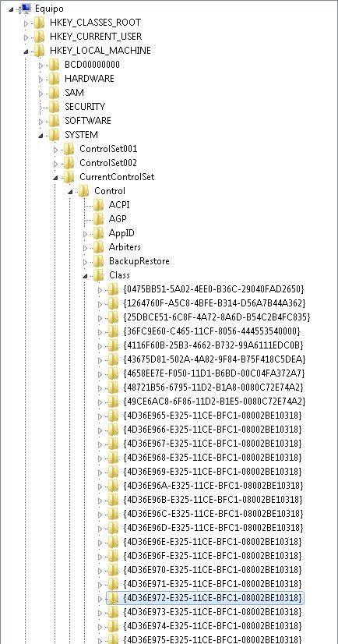
Task: Click the BackupRestore folder icon
Action: coord(98,261)
